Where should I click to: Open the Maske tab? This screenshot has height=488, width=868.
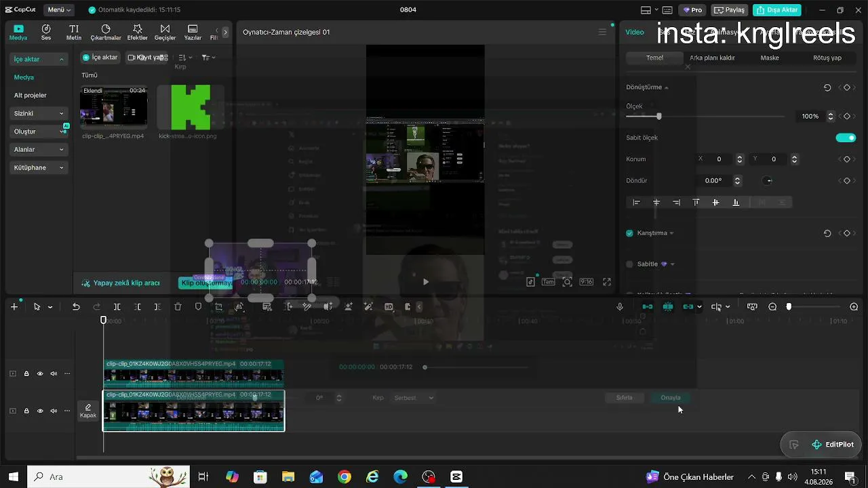click(x=770, y=58)
